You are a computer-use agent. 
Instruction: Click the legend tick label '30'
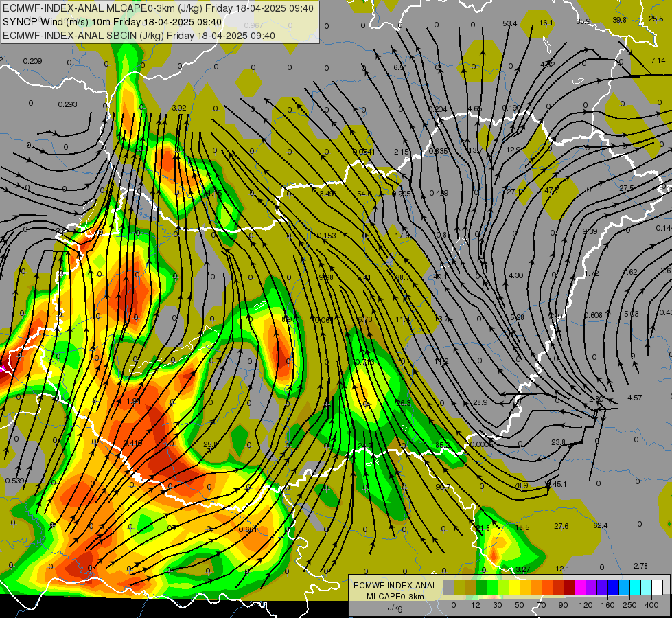[x=498, y=605]
